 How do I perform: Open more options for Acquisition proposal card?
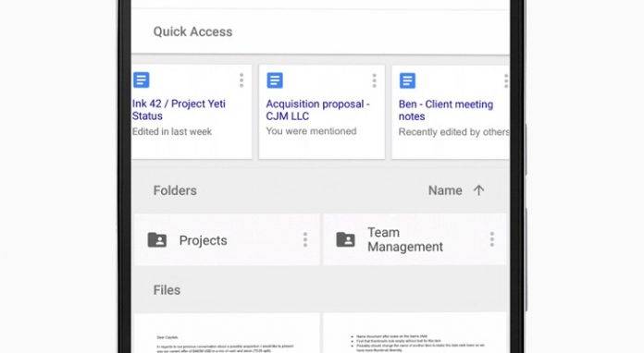point(374,80)
